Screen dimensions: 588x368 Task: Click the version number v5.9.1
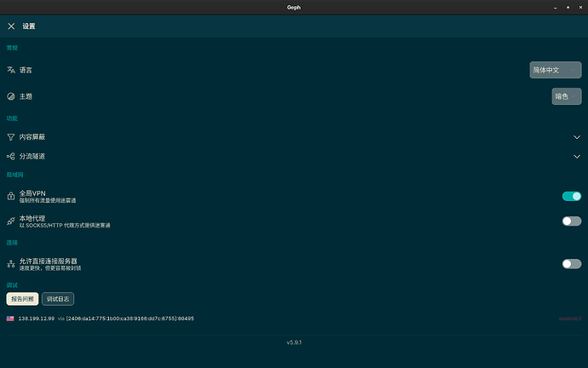click(x=294, y=342)
